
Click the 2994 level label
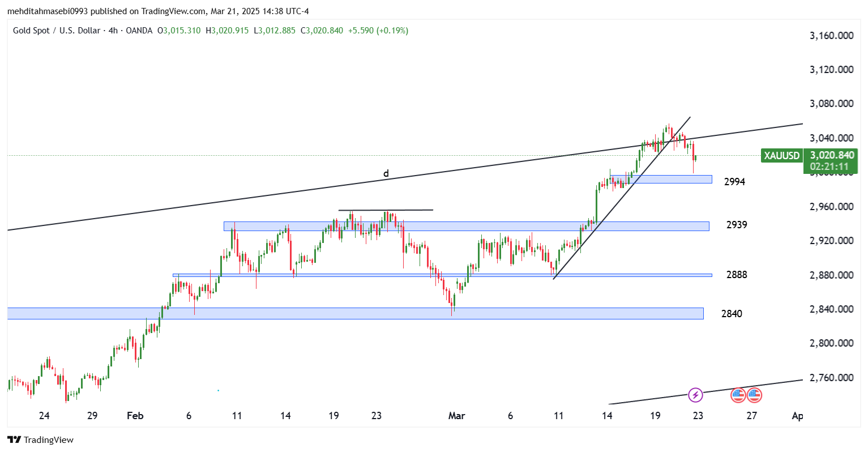pos(734,182)
